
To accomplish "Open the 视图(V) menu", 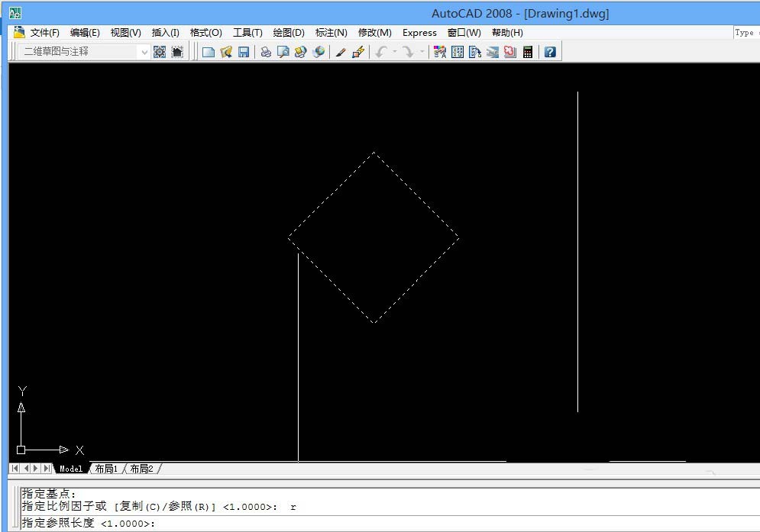I will (125, 33).
